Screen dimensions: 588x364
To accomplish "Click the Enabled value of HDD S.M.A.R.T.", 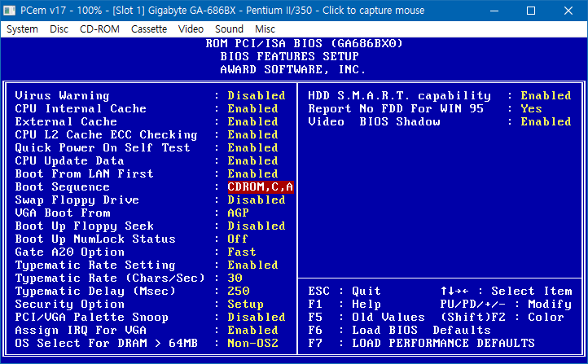I will [x=546, y=95].
